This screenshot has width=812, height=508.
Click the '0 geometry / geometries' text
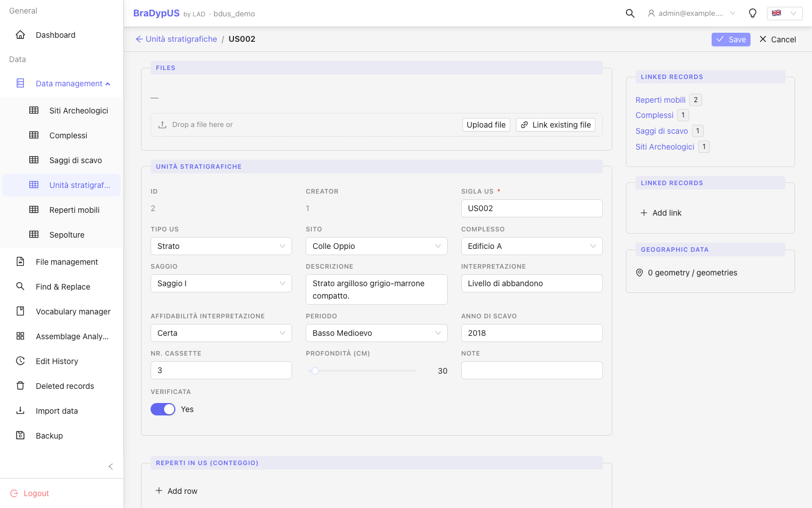(x=692, y=273)
